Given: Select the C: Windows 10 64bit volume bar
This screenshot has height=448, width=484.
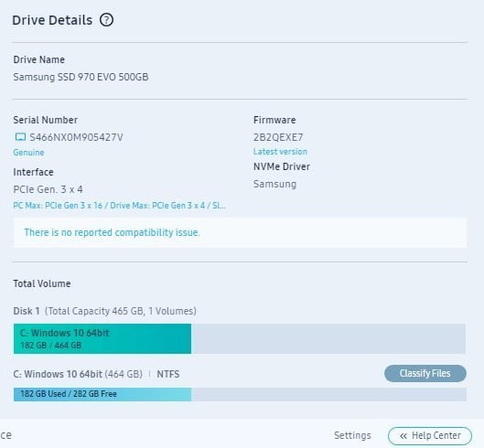Looking at the screenshot, I should tap(102, 338).
